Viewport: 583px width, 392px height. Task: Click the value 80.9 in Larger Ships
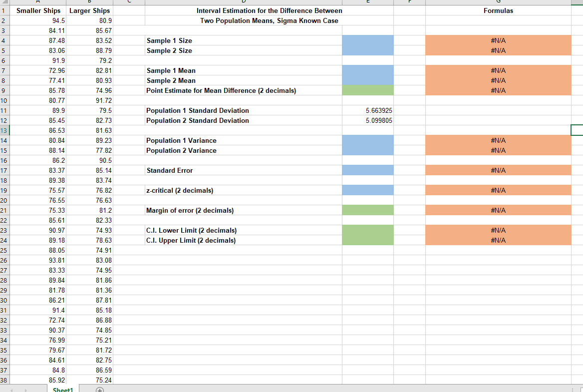tap(105, 20)
